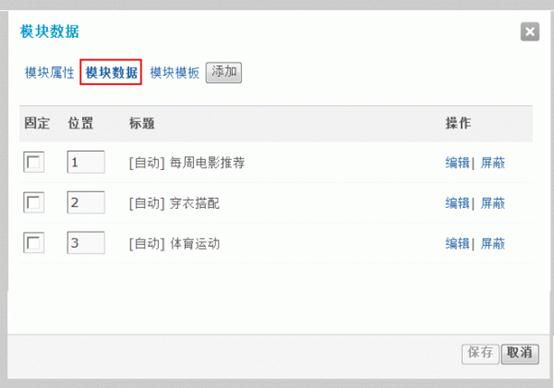
Task: Click 编辑 for 体育运动
Action: coord(457,243)
